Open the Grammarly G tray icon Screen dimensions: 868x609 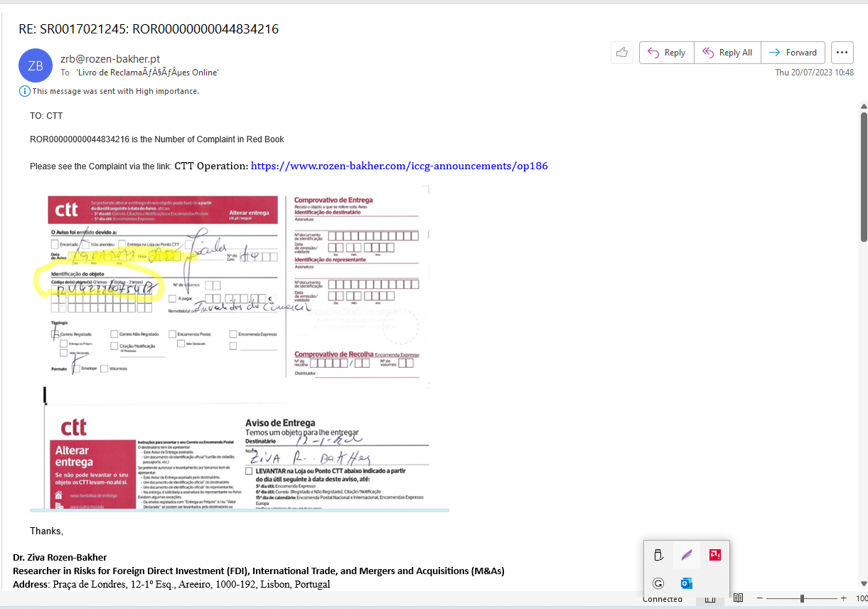click(x=658, y=583)
